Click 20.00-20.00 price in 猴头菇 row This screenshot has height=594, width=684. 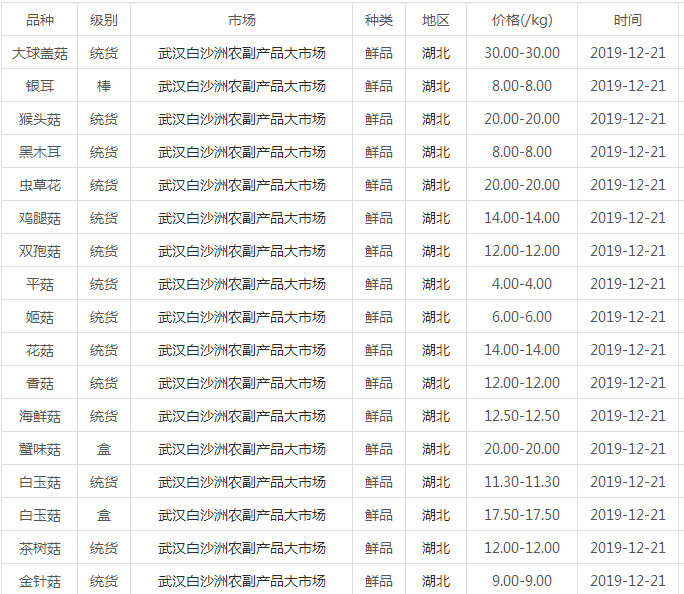(522, 119)
